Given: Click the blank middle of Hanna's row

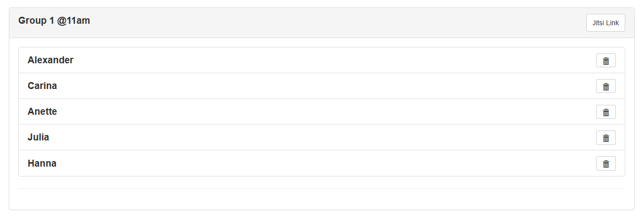Looking at the screenshot, I should [321, 163].
